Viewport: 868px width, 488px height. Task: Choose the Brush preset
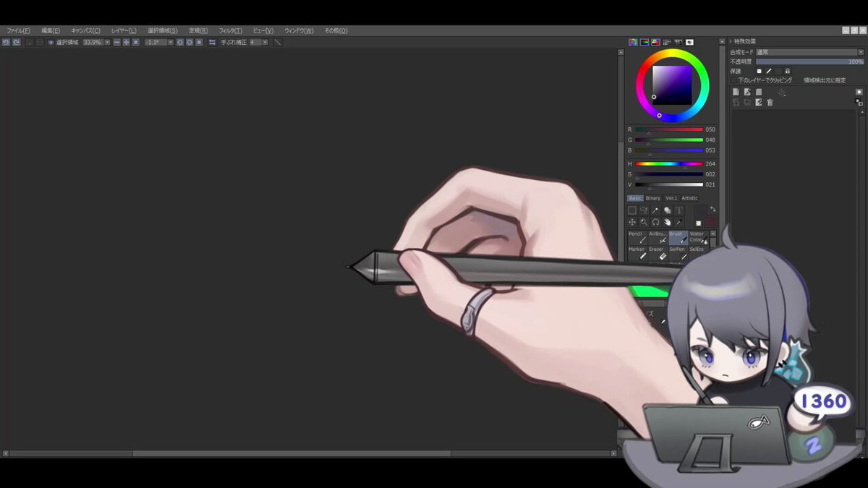[678, 238]
